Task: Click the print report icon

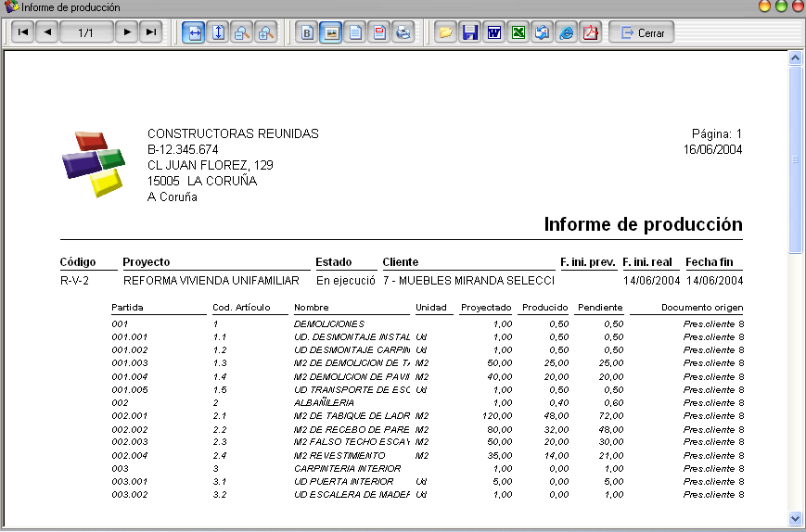Action: click(x=403, y=32)
